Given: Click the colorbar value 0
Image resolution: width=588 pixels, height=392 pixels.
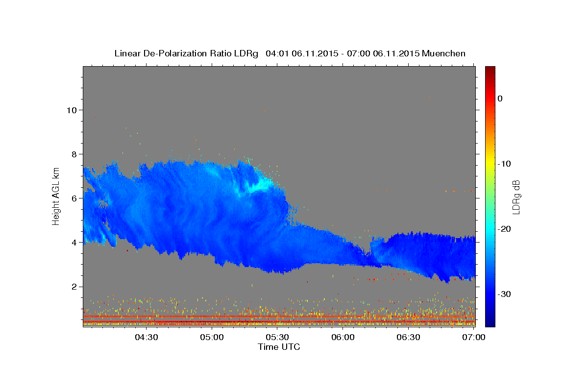Looking at the screenshot, I should click(x=500, y=98).
